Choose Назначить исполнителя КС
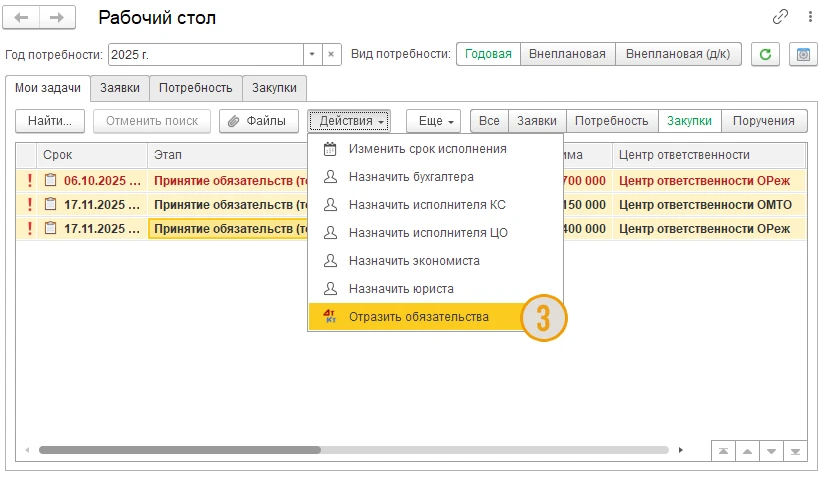 (x=435, y=205)
